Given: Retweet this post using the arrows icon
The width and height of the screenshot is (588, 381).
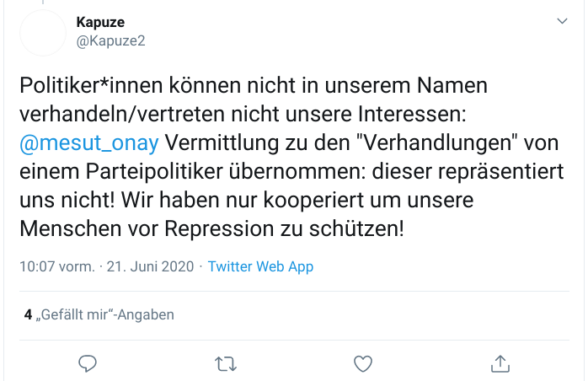Looking at the screenshot, I should 226,364.
